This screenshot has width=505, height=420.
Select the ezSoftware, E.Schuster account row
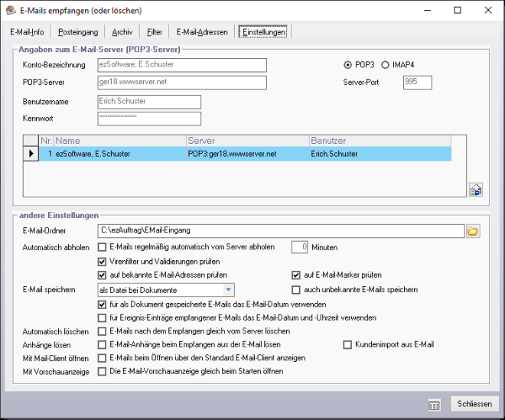pos(119,154)
